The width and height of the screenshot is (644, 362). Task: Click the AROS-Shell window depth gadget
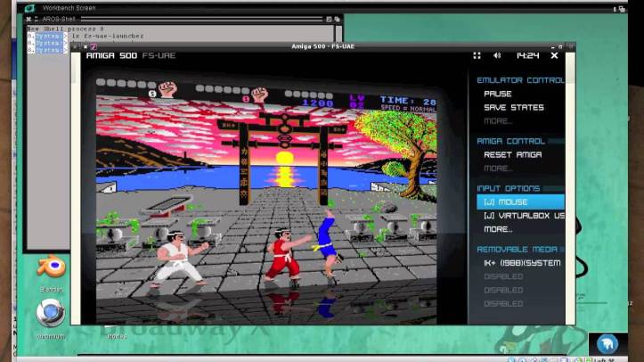tap(337, 18)
